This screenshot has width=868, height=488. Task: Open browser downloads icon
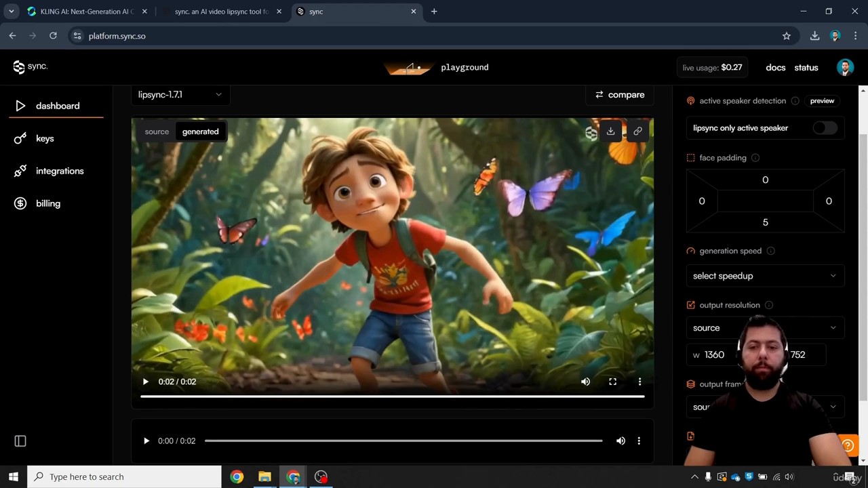point(814,36)
